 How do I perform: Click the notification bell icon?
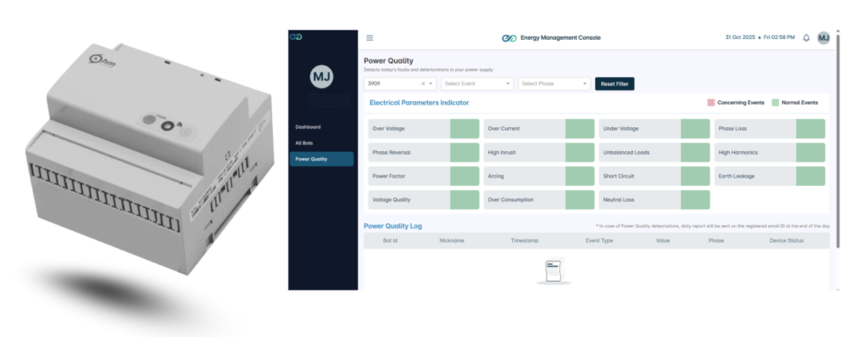(806, 37)
